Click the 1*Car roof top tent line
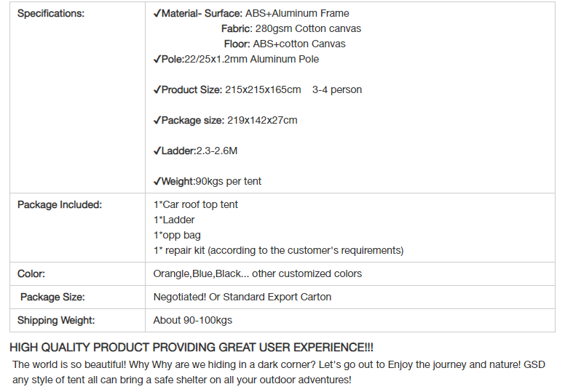This screenshot has width=565, height=392. [x=196, y=205]
